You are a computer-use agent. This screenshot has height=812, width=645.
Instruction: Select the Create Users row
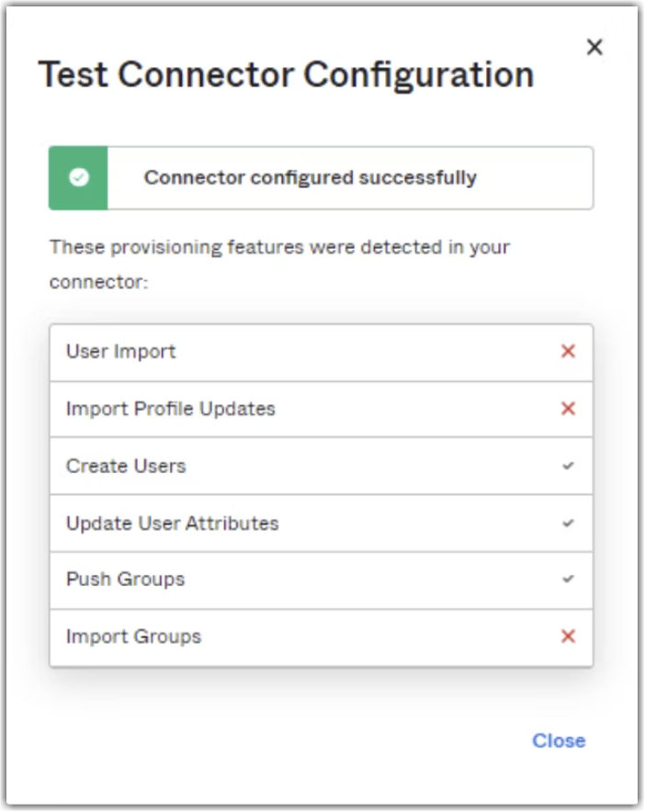pyautogui.click(x=322, y=466)
